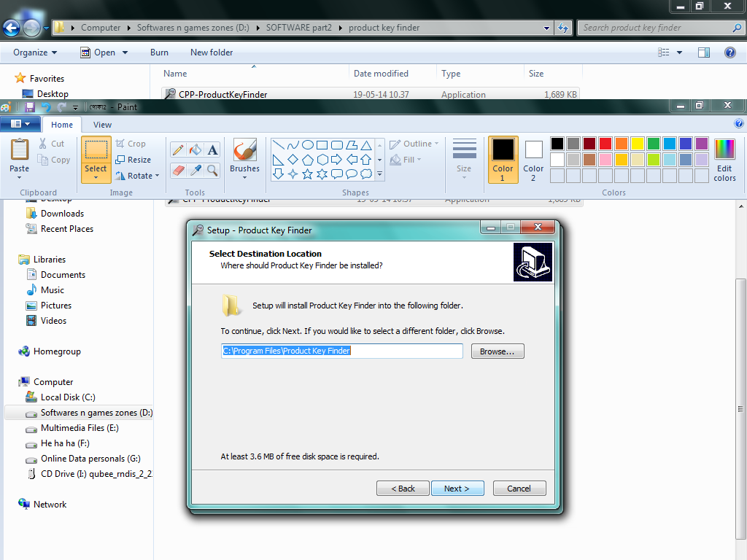Screen dimensions: 747x560
Task: Switch to Paint Home tab
Action: tap(62, 124)
